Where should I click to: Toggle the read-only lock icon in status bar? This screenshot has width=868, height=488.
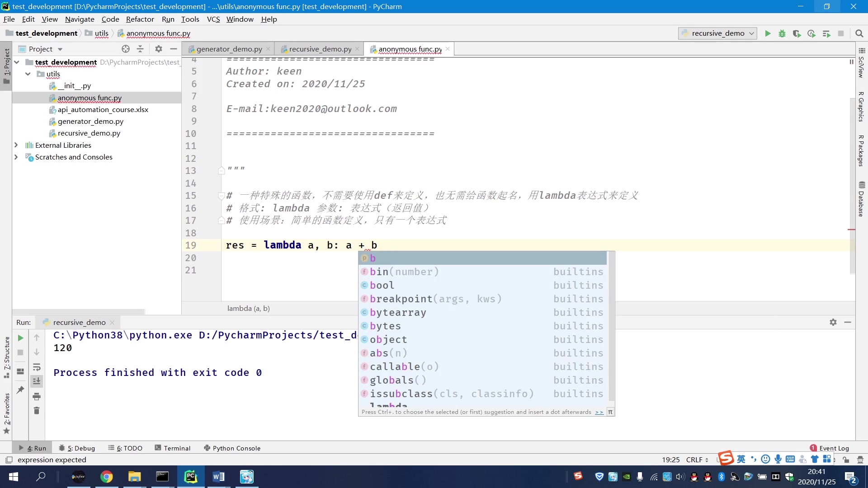coord(846,460)
